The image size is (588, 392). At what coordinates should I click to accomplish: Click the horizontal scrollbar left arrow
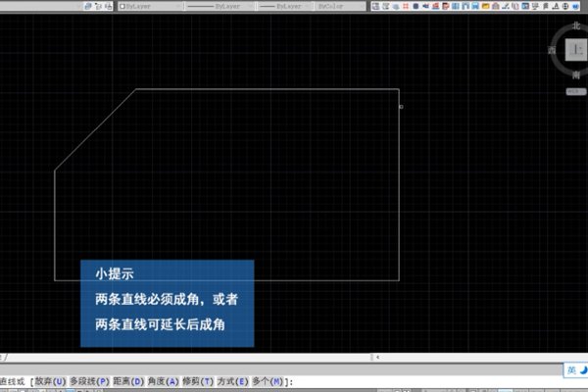click(377, 357)
